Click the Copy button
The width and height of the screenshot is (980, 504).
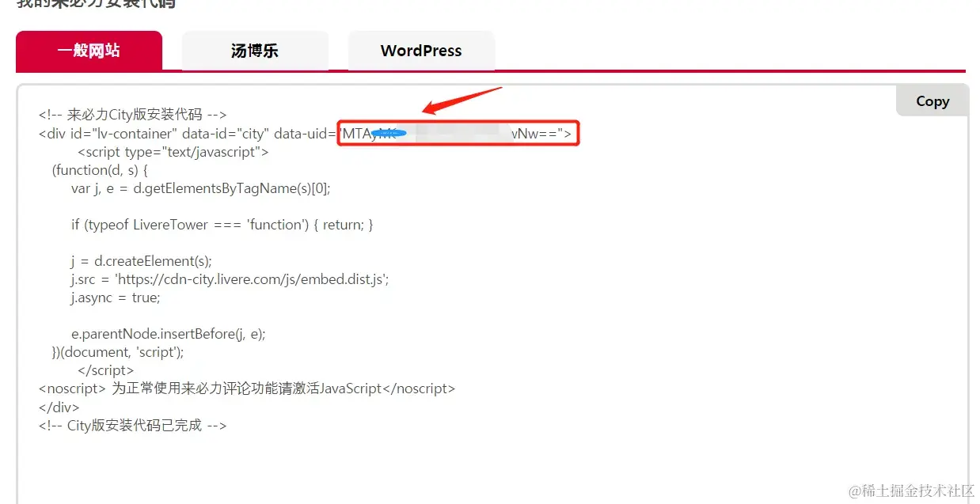932,101
